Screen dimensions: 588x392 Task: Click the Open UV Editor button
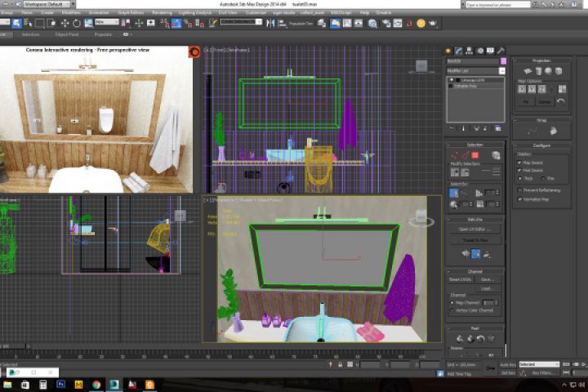[x=475, y=229]
